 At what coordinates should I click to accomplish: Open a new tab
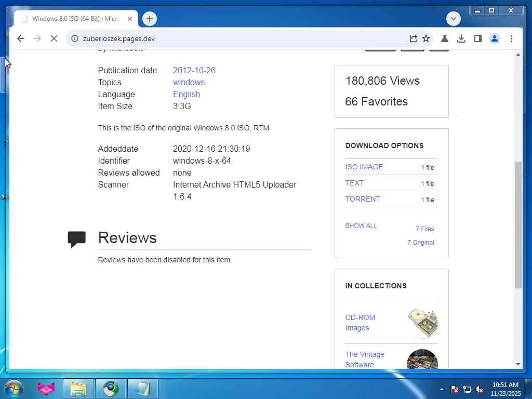coord(150,19)
